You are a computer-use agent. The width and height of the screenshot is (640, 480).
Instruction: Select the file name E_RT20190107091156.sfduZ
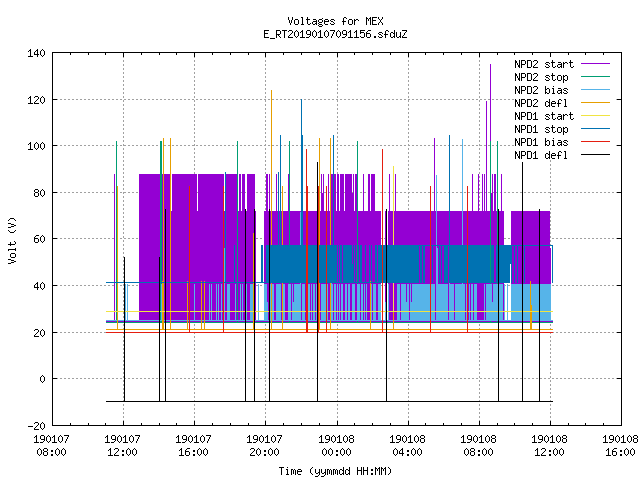(335, 34)
